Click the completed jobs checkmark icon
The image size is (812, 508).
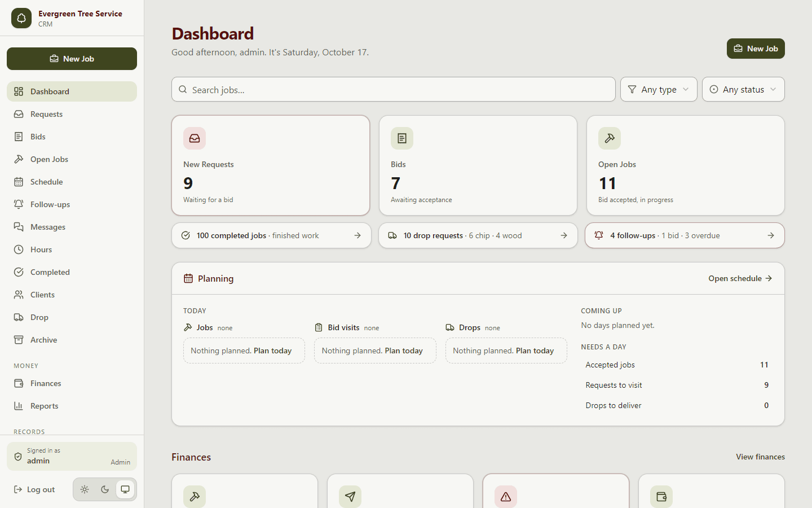186,235
